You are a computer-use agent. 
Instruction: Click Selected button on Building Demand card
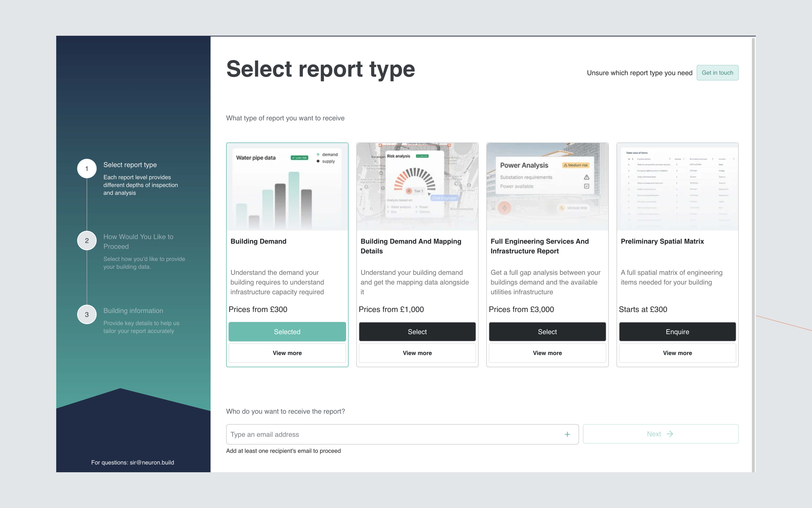click(287, 332)
